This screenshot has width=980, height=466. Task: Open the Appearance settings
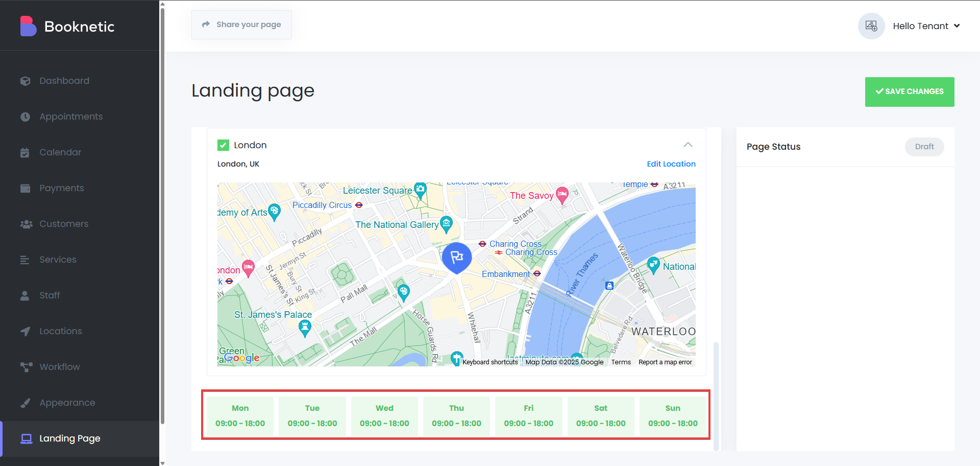coord(80,403)
